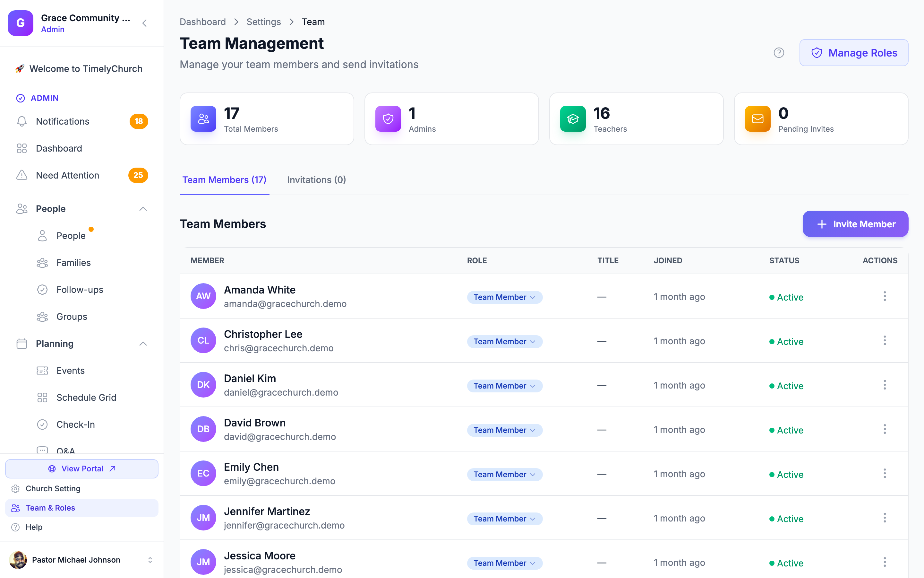The width and height of the screenshot is (924, 578).
Task: Open actions menu for Christopher Lee
Action: coord(885,341)
